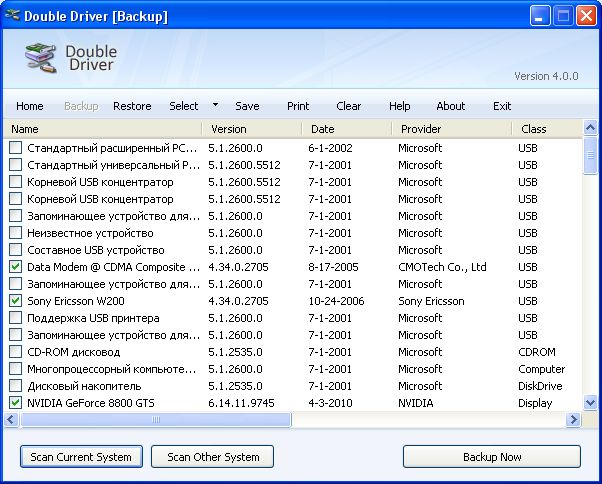Click Save in the toolbar
The height and width of the screenshot is (484, 602).
pyautogui.click(x=247, y=106)
